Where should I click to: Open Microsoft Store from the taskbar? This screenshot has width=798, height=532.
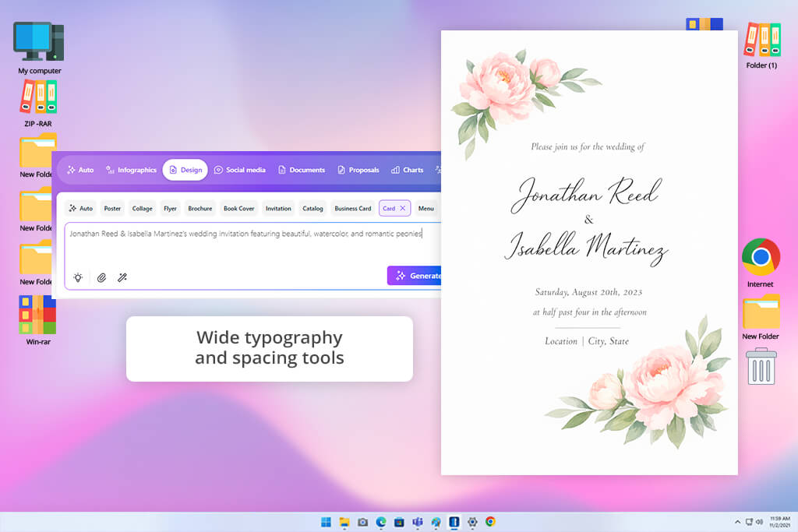click(400, 522)
